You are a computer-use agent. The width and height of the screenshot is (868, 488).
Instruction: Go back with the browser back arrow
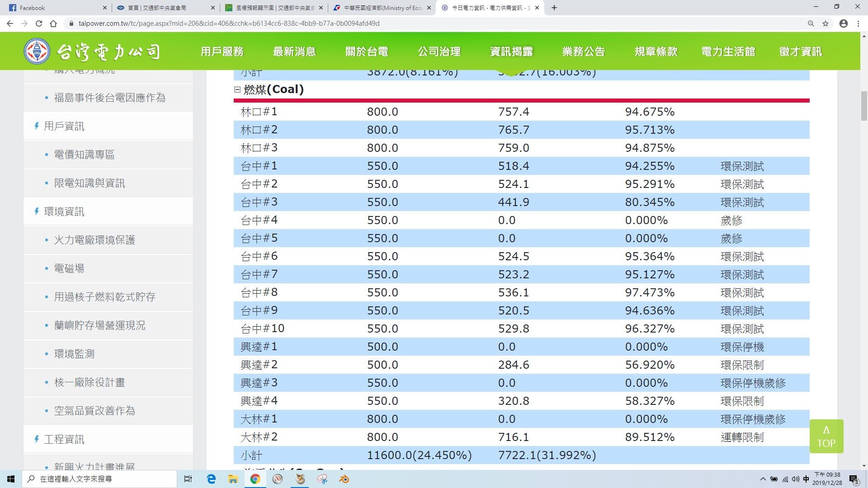coord(10,23)
